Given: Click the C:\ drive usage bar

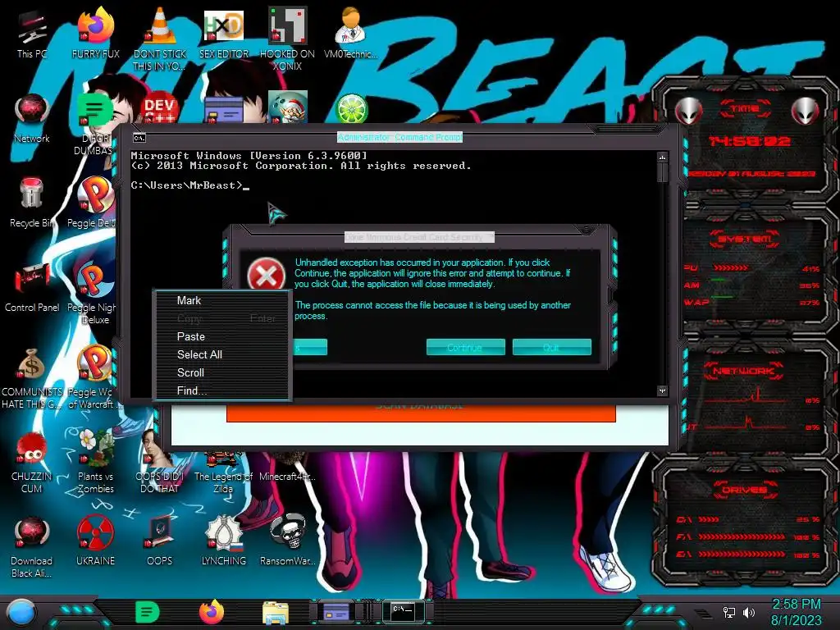Looking at the screenshot, I should (708, 519).
